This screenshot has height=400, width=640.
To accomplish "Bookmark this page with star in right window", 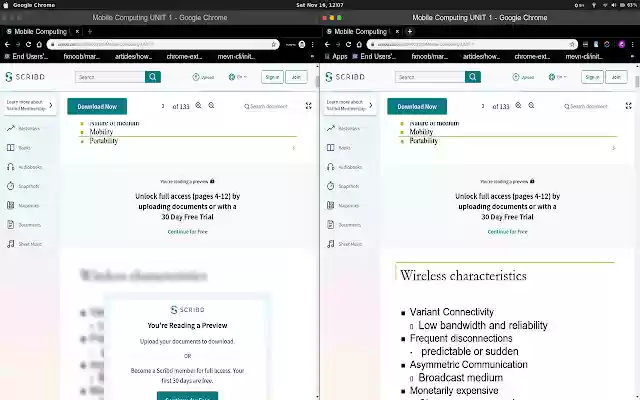I will click(x=572, y=44).
